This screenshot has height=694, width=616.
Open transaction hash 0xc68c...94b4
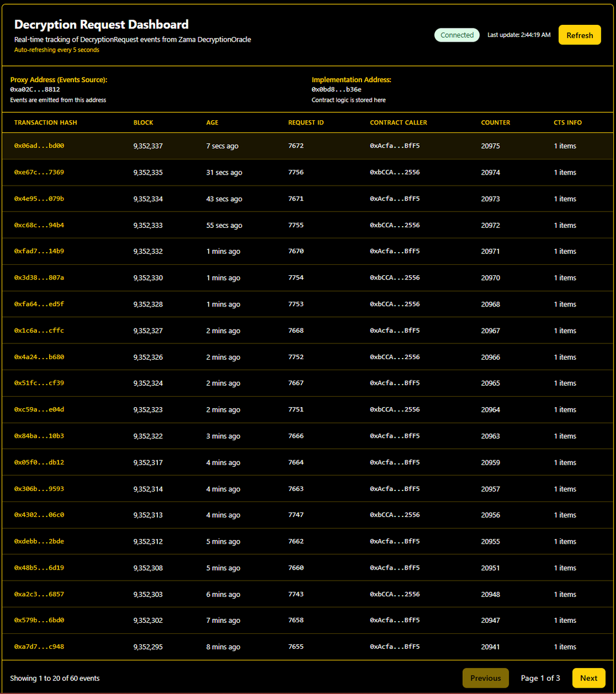pyautogui.click(x=39, y=225)
